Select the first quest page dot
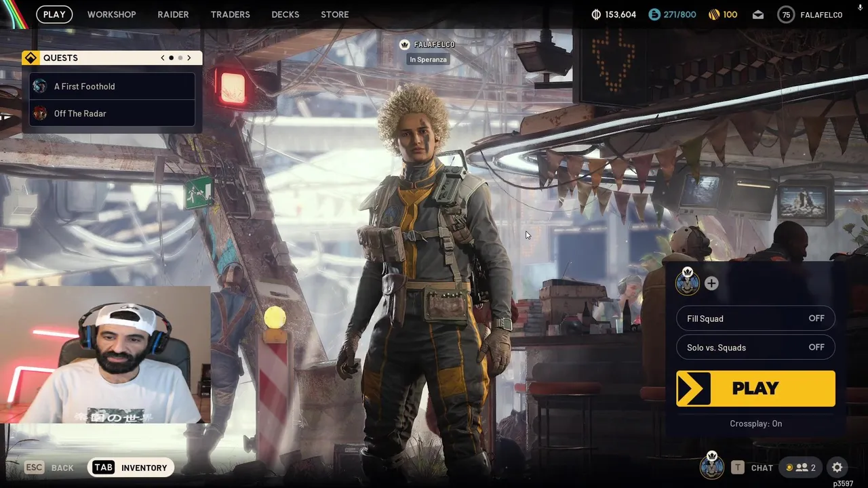The image size is (868, 488). tap(171, 58)
